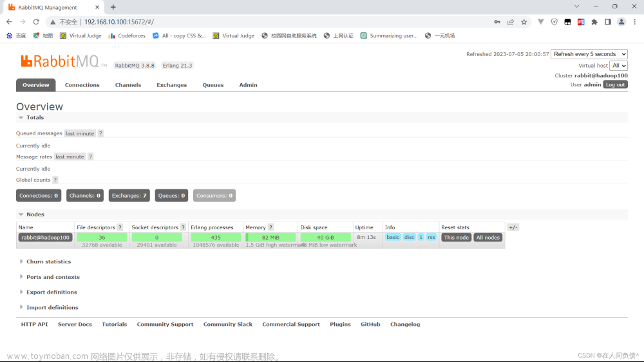Viewport: 644px width, 362px height.
Task: Click the 82 MiB memory usage bar
Action: (x=270, y=238)
